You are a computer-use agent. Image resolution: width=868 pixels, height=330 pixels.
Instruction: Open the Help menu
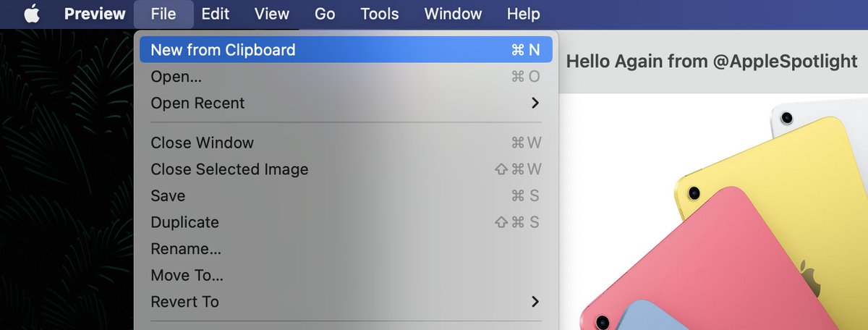pos(523,14)
